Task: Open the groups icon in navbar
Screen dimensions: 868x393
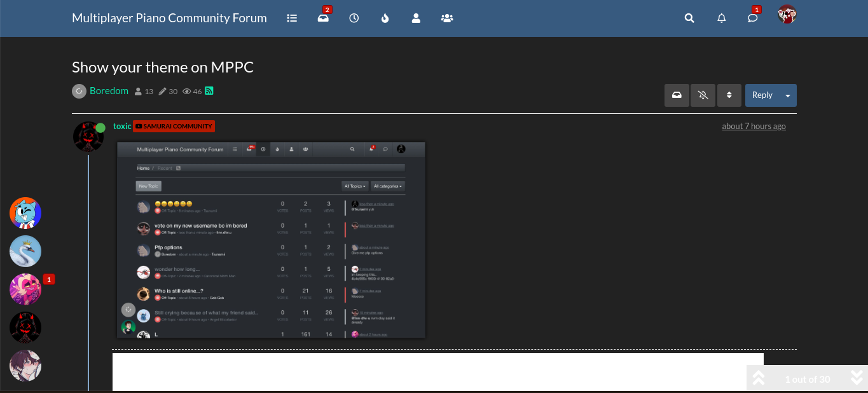Action: coord(447,18)
